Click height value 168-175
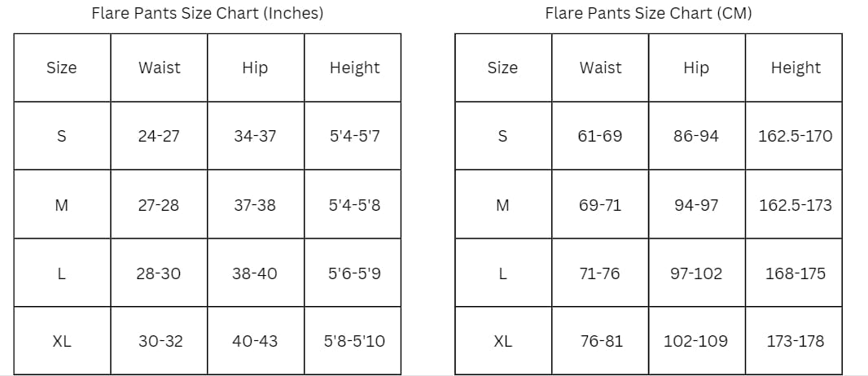Screen dimensions: 868x376 coord(796,273)
